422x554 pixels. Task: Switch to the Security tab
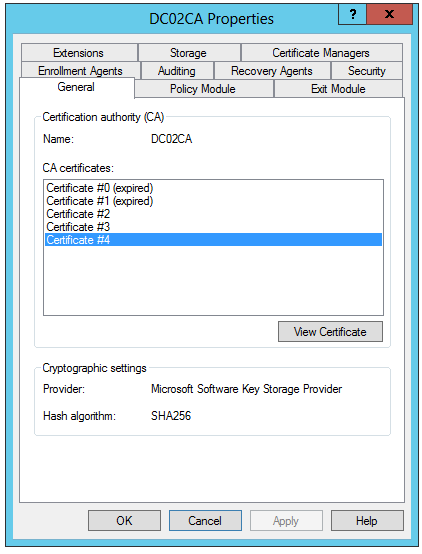(x=367, y=71)
